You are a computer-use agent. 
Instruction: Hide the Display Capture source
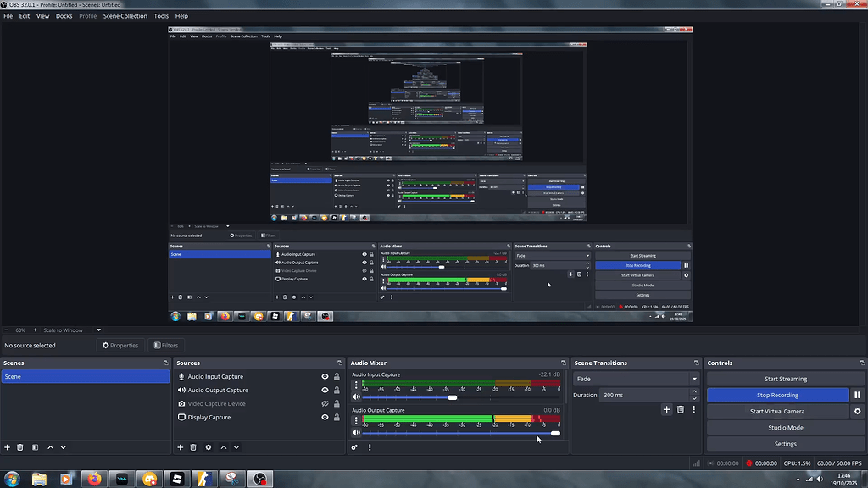pyautogui.click(x=324, y=417)
